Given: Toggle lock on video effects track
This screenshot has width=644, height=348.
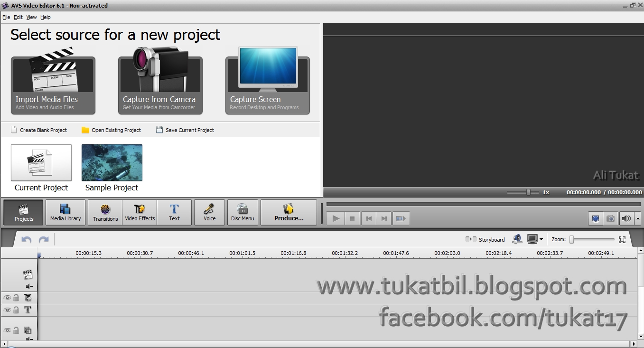Looking at the screenshot, I should (16, 298).
